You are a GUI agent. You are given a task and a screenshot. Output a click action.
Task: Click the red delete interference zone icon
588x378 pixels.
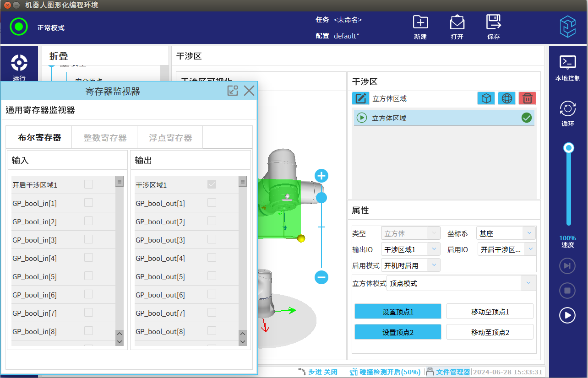(527, 98)
